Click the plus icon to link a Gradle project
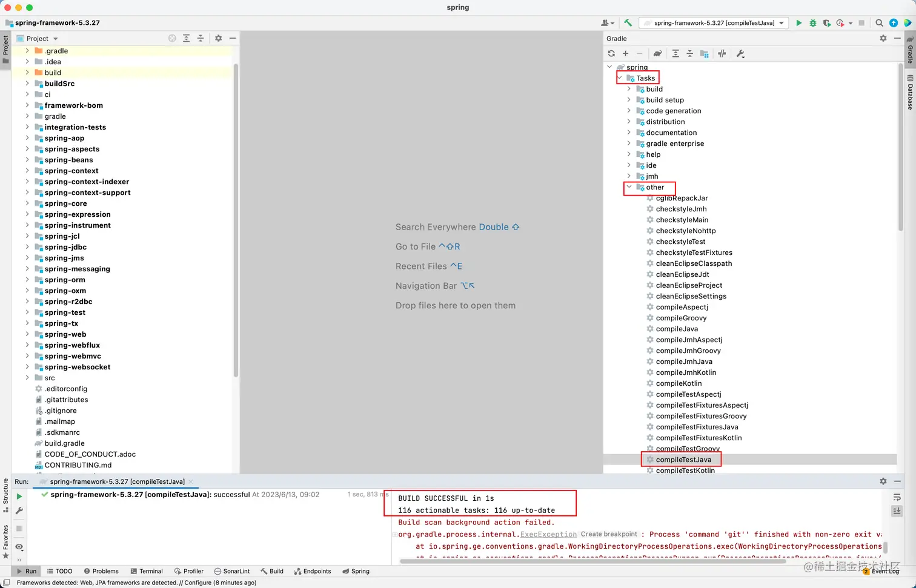The image size is (916, 588). (626, 54)
